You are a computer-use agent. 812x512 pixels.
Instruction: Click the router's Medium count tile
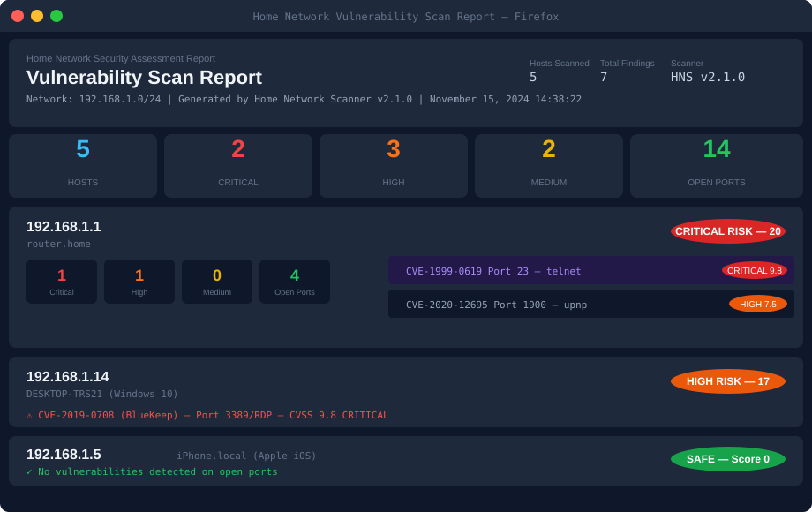click(217, 282)
